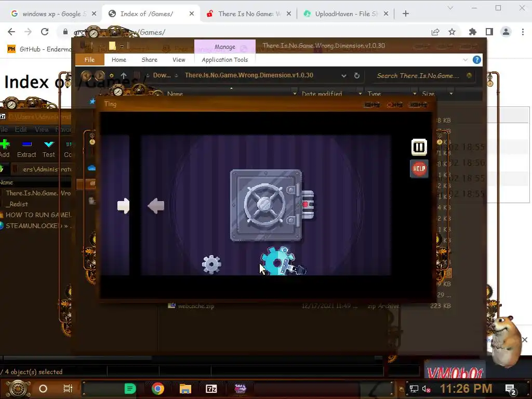Click the safe's round wheel handle
This screenshot has width=532, height=399.
(264, 204)
